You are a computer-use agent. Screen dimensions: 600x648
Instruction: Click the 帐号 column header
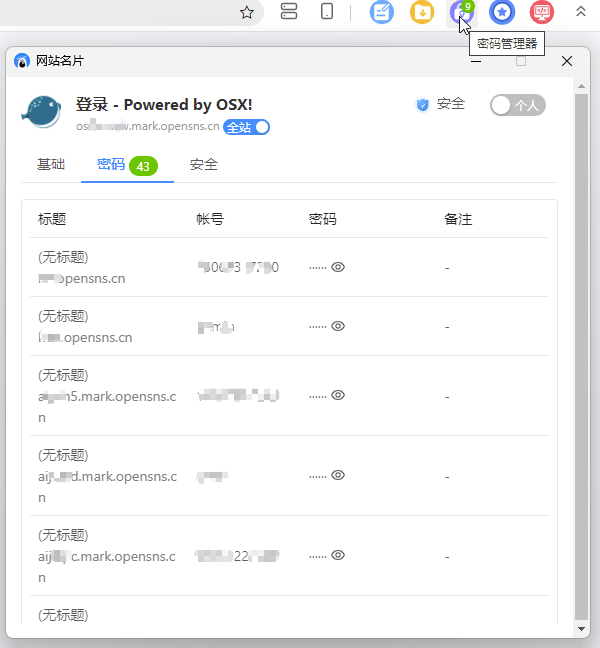click(210, 219)
